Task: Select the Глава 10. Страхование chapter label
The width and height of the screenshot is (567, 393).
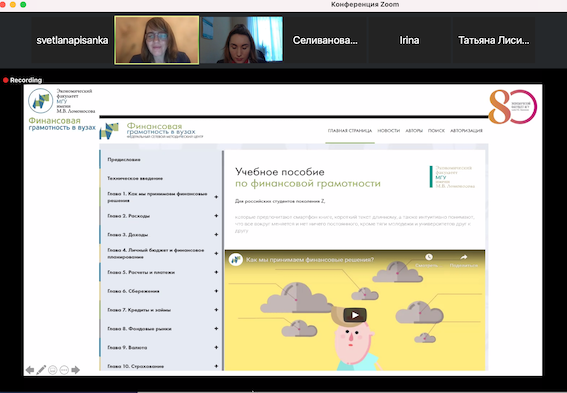Action: [136, 366]
